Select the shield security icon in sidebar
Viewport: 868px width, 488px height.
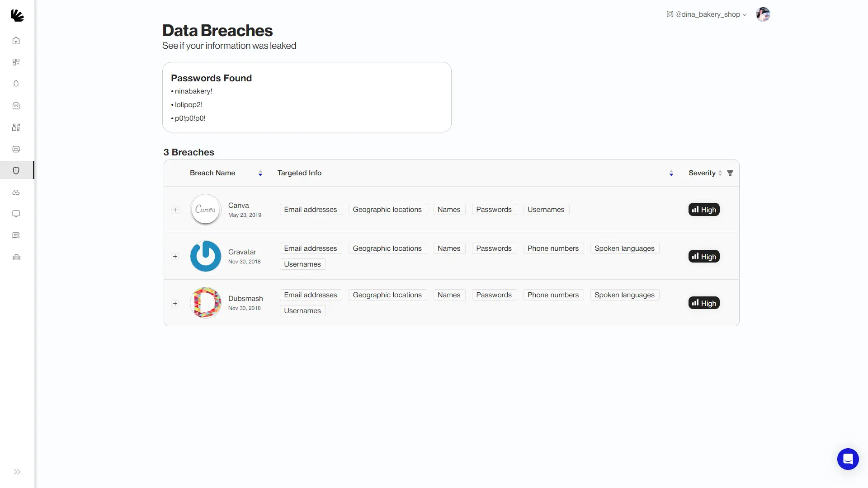[x=16, y=170]
